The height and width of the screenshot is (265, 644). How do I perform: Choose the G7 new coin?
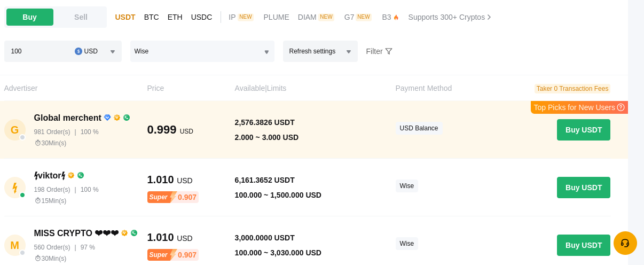[x=358, y=17]
